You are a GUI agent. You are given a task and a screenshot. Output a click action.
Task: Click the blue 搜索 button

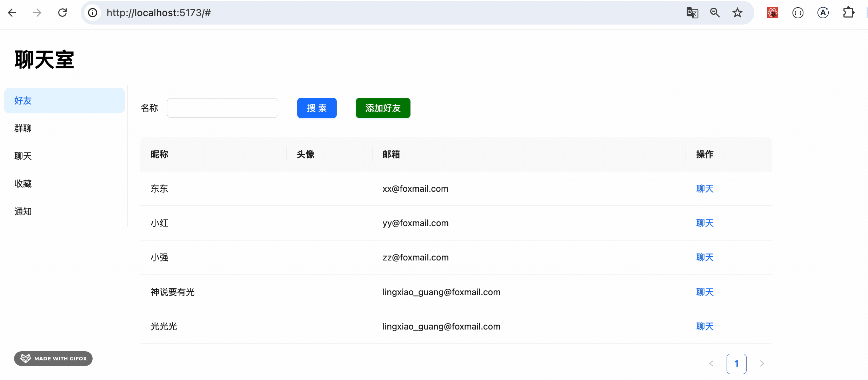coord(316,108)
